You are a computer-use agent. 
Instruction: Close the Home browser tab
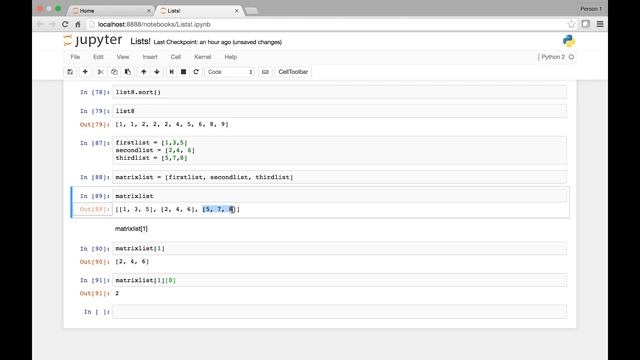149,11
